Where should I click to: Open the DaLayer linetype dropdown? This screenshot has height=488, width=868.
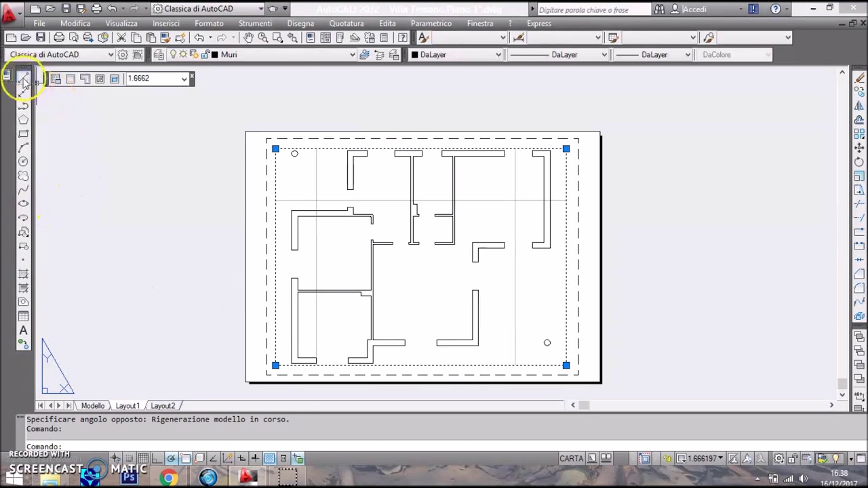pos(604,54)
